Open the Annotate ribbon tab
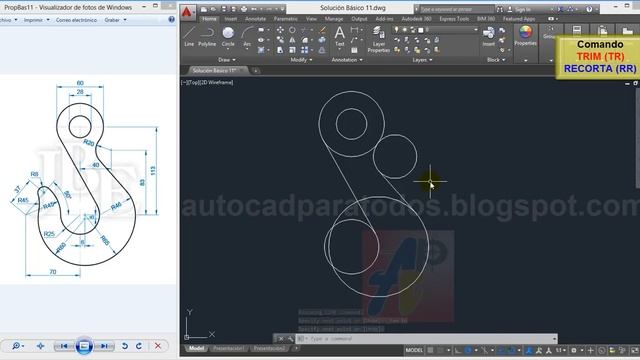Screen dimensions: 640x360 pyautogui.click(x=256, y=19)
